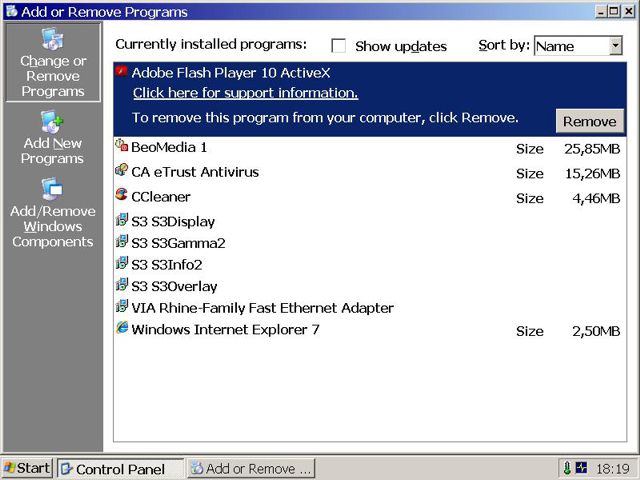Toggle the Show updates checkbox

[x=338, y=46]
